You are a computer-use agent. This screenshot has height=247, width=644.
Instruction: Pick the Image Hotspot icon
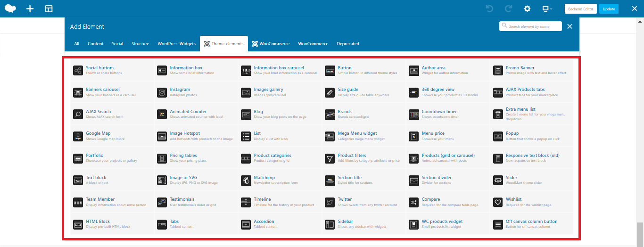[162, 136]
